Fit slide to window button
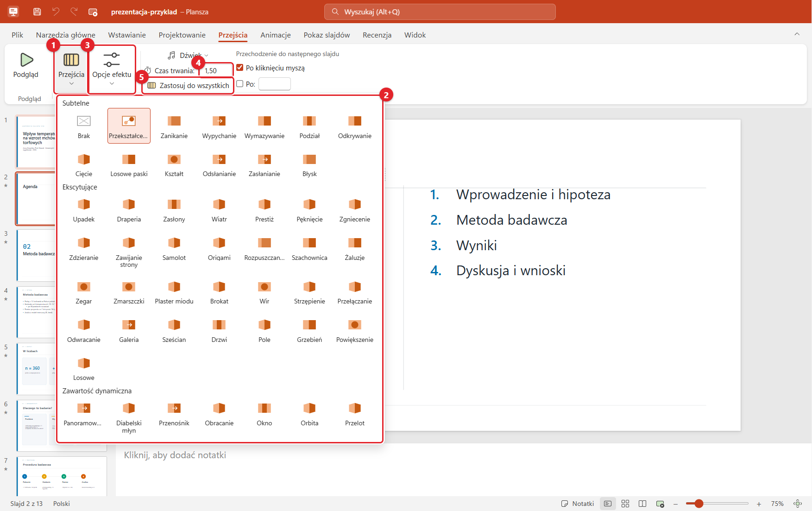This screenshot has width=812, height=511. point(798,504)
